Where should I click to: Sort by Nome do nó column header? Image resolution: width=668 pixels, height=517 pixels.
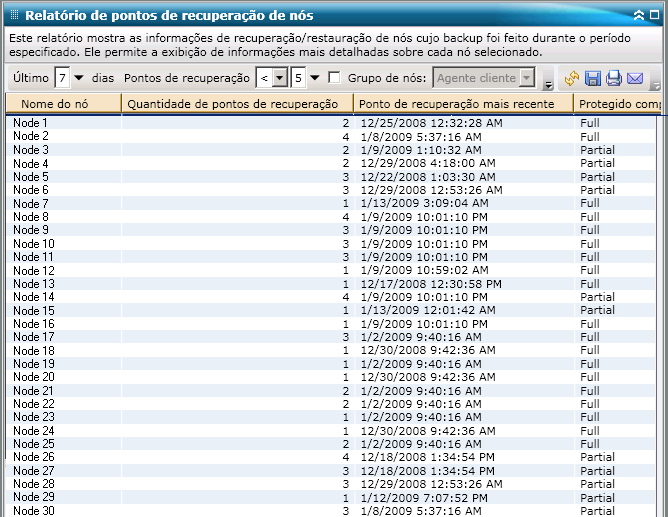[64, 104]
